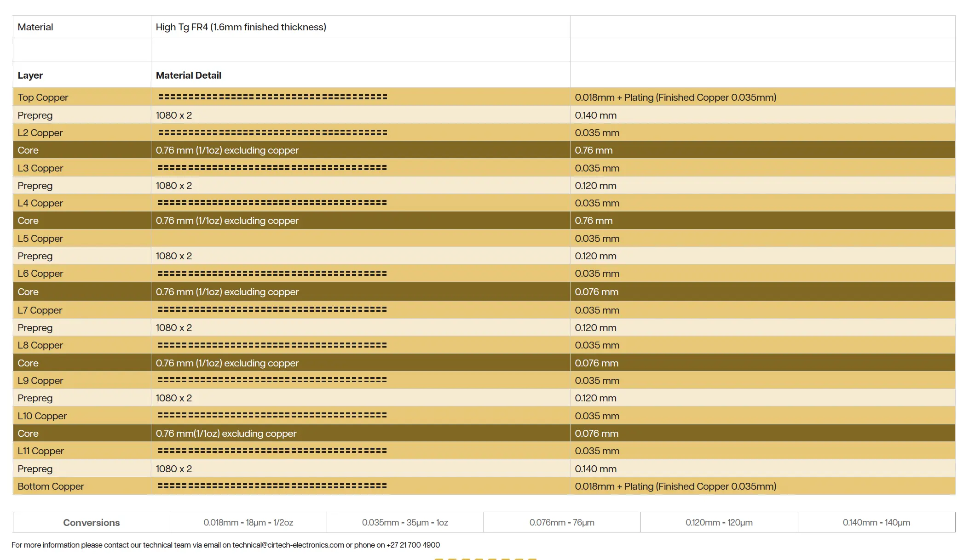Viewport: 969px width, 560px height.
Task: Click the 'Conversions' table heading cell
Action: point(91,523)
